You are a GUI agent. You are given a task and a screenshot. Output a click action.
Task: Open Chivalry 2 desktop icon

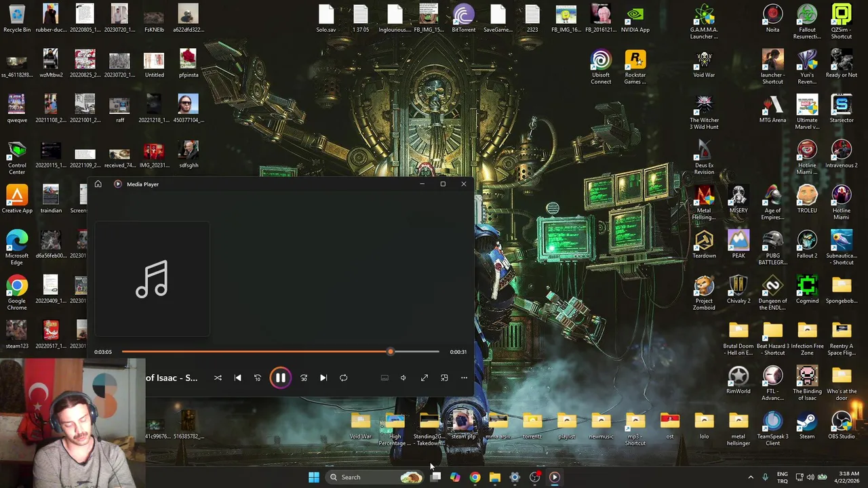click(x=738, y=291)
